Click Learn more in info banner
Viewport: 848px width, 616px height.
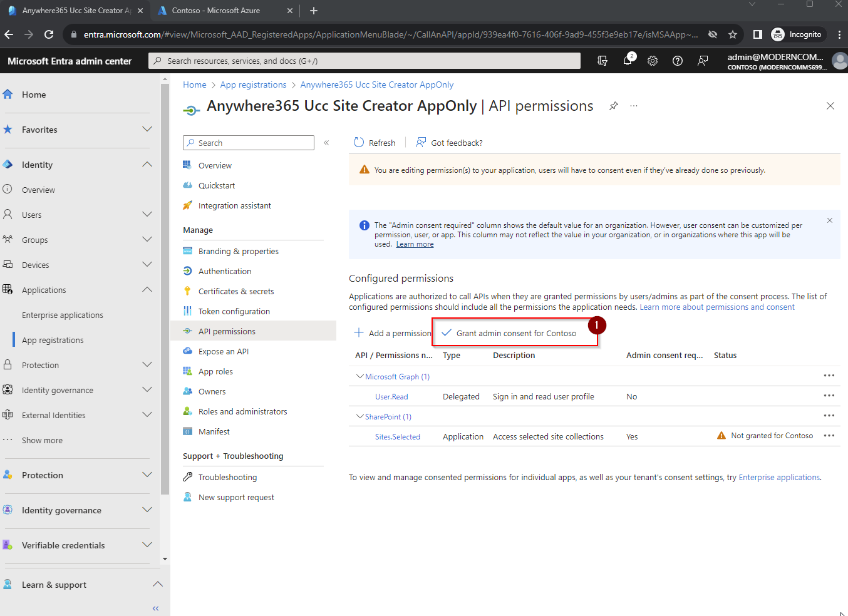(415, 244)
